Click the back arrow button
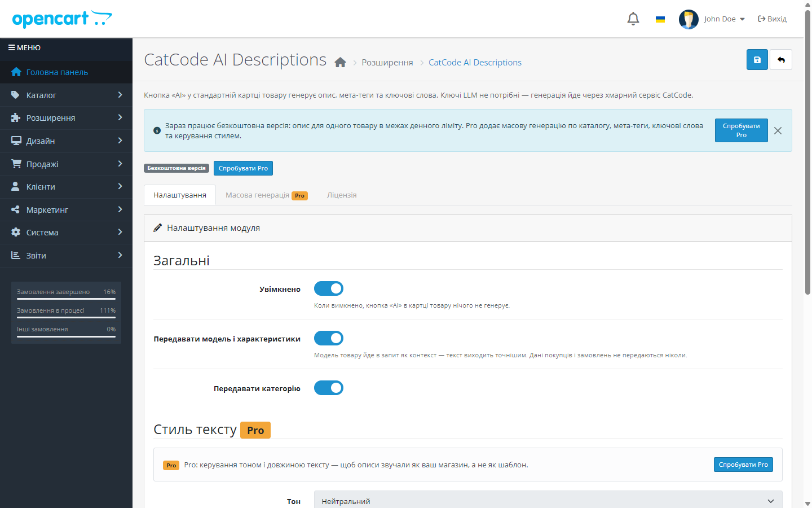 [x=781, y=59]
